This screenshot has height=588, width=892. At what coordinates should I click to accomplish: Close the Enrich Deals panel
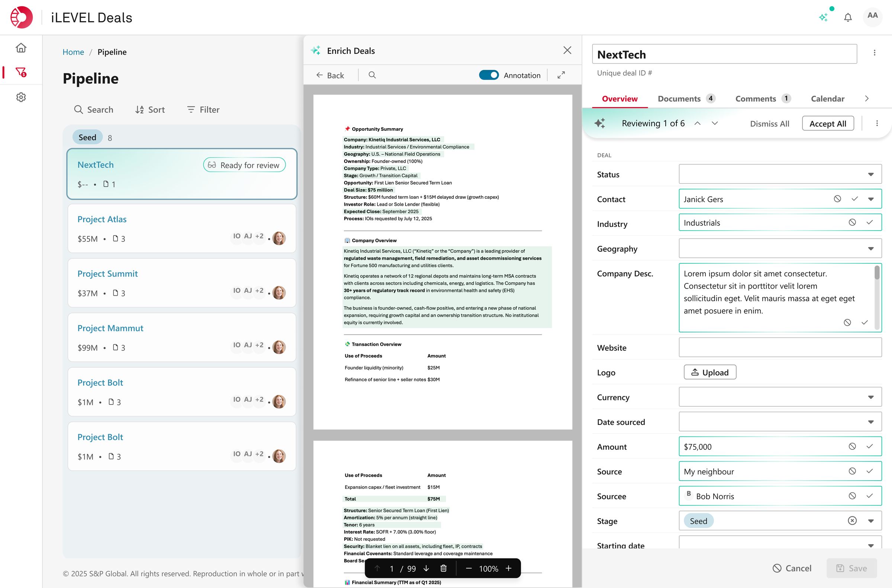tap(567, 50)
